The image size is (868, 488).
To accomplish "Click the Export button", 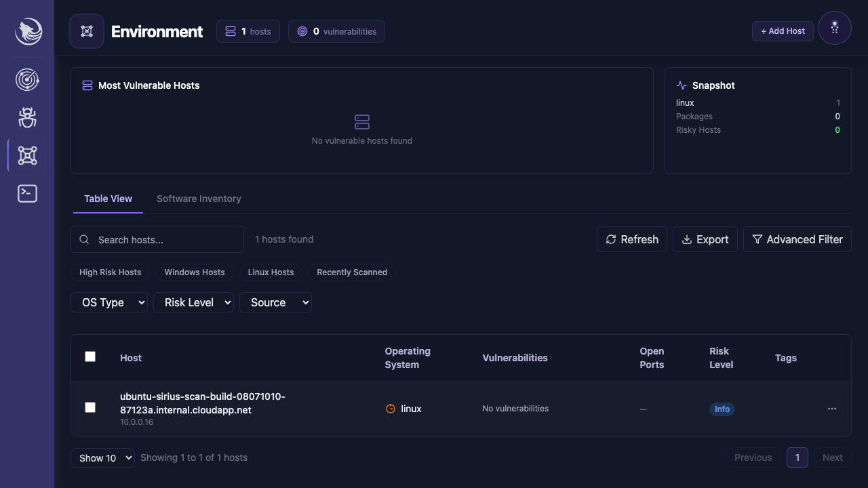I will point(705,239).
